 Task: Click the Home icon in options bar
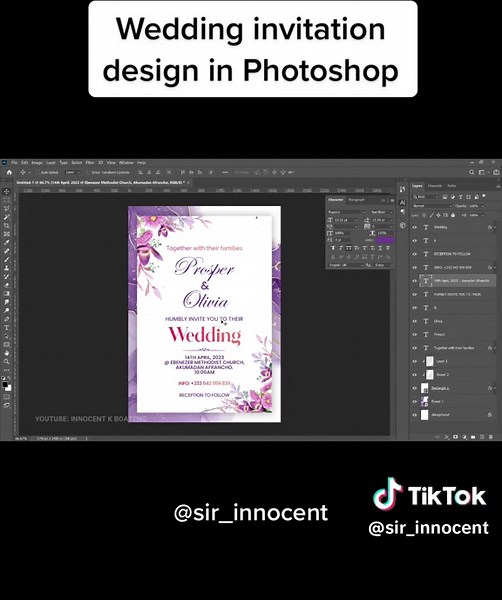[9, 173]
